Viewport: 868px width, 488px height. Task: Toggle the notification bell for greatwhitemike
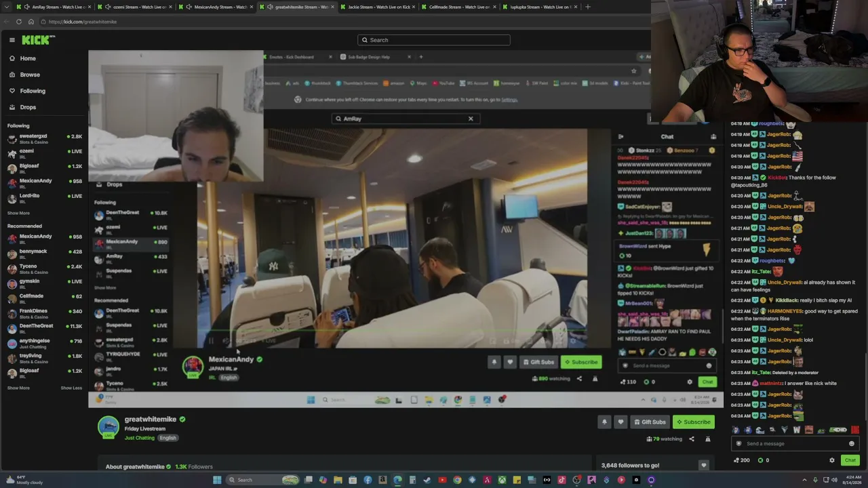(604, 422)
